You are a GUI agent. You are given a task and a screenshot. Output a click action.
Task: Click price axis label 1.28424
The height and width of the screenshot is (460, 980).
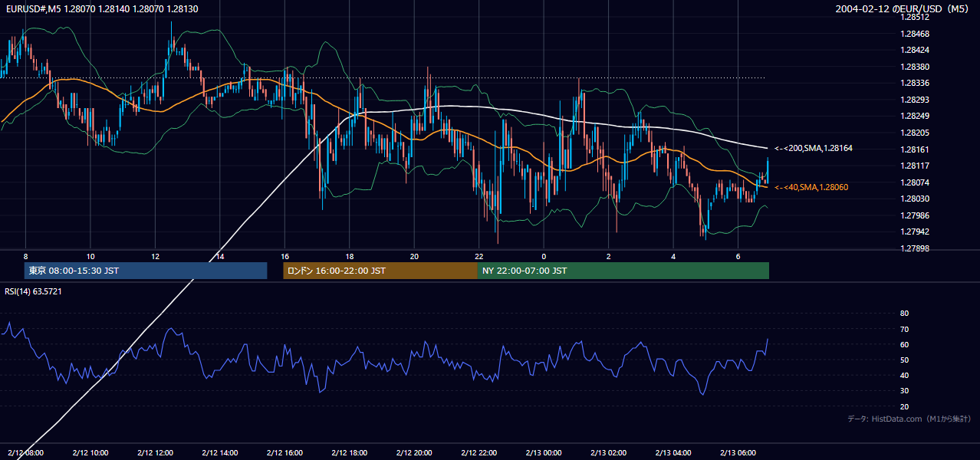(x=915, y=51)
